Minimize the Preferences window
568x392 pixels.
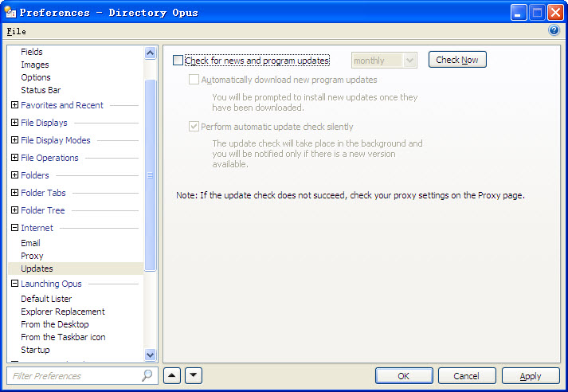point(519,13)
